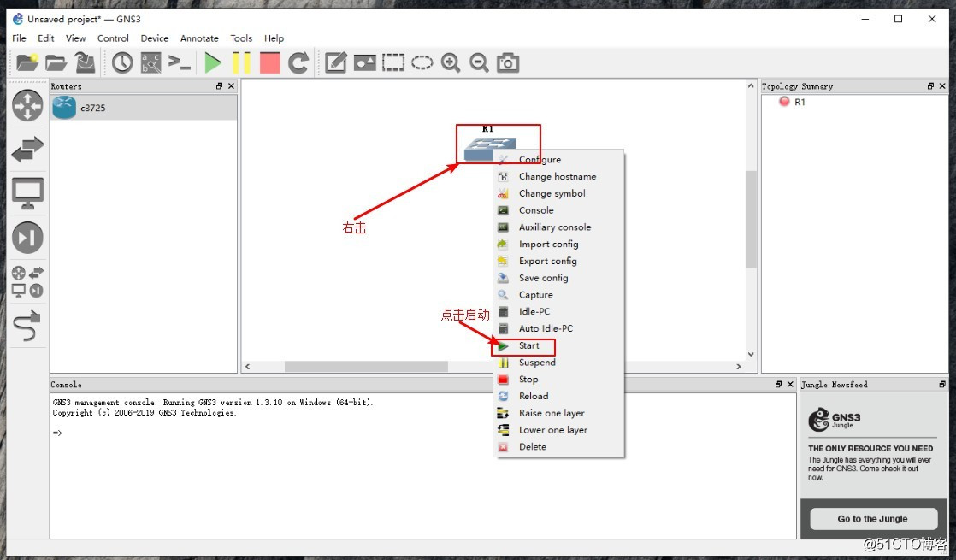Open Tools menu
This screenshot has width=956, height=560.
click(241, 38)
